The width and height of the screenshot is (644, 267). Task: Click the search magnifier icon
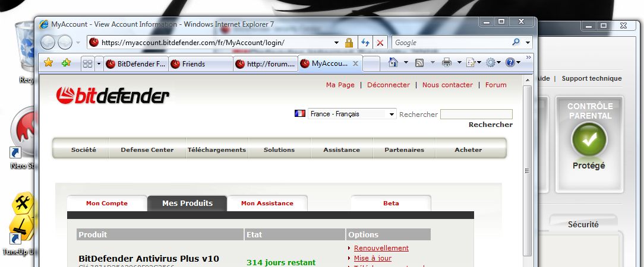(516, 42)
